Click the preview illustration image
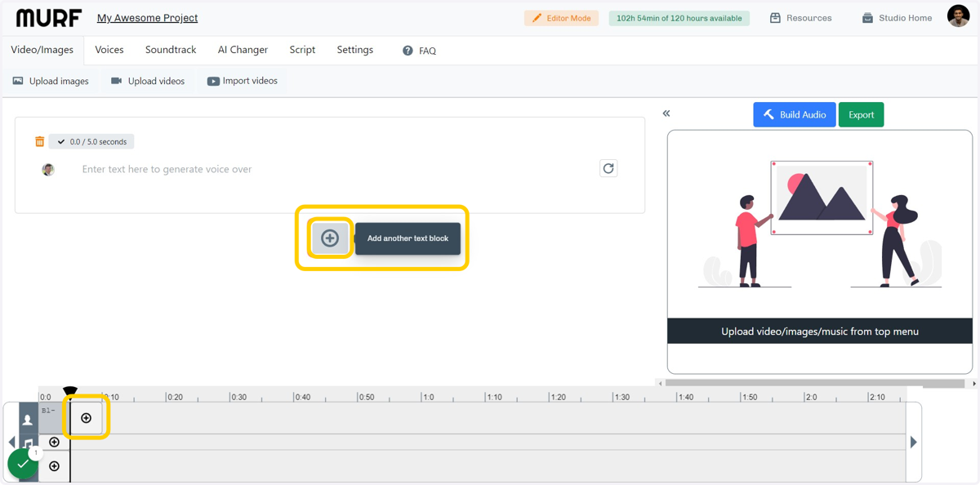The height and width of the screenshot is (485, 980). (x=820, y=225)
